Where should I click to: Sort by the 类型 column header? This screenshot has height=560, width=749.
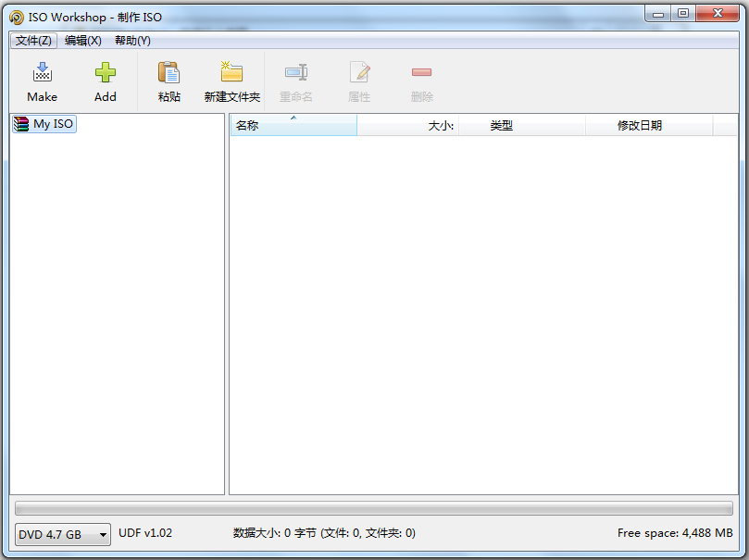[522, 126]
